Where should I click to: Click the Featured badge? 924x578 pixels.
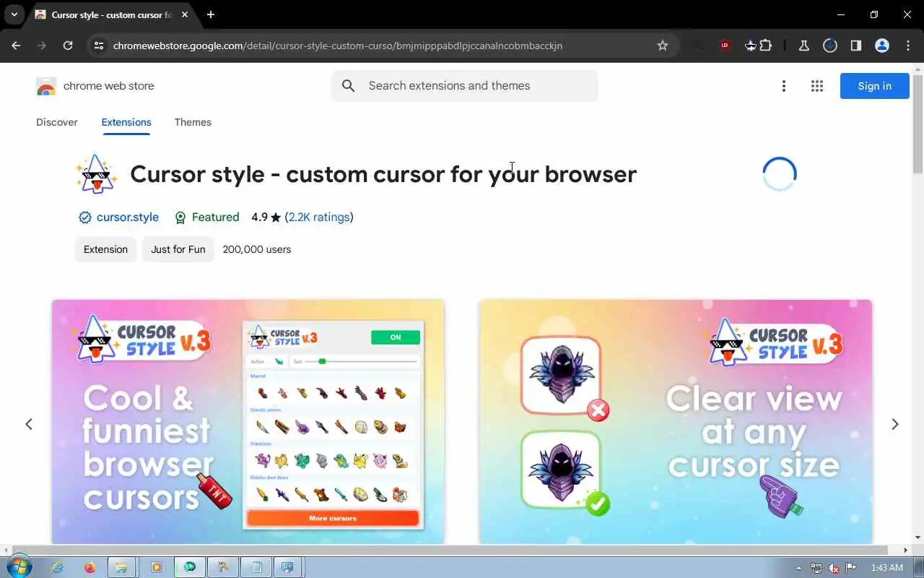click(207, 217)
